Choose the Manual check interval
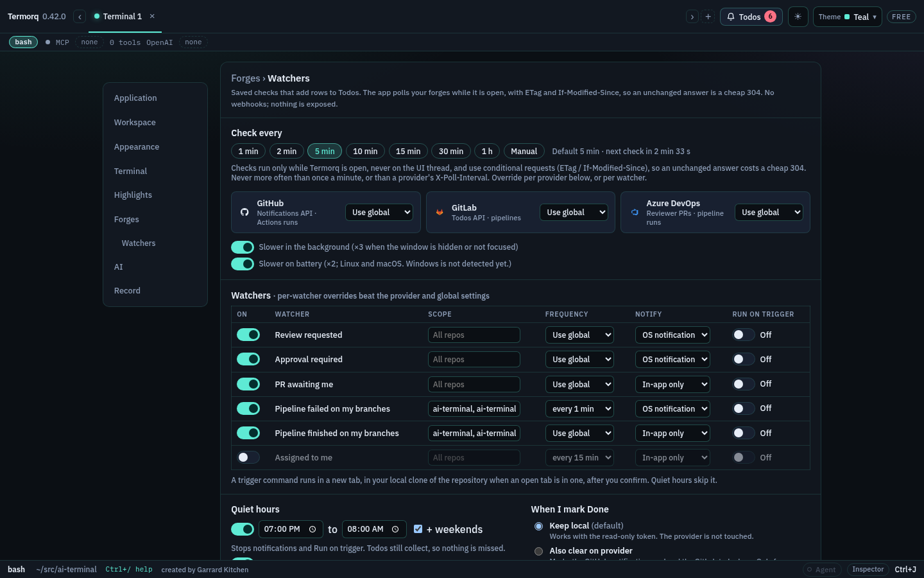Screen dimensions: 924x578 pyautogui.click(x=524, y=152)
